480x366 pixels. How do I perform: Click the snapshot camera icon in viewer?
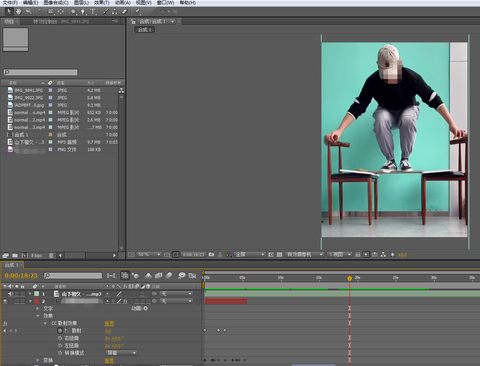211,255
